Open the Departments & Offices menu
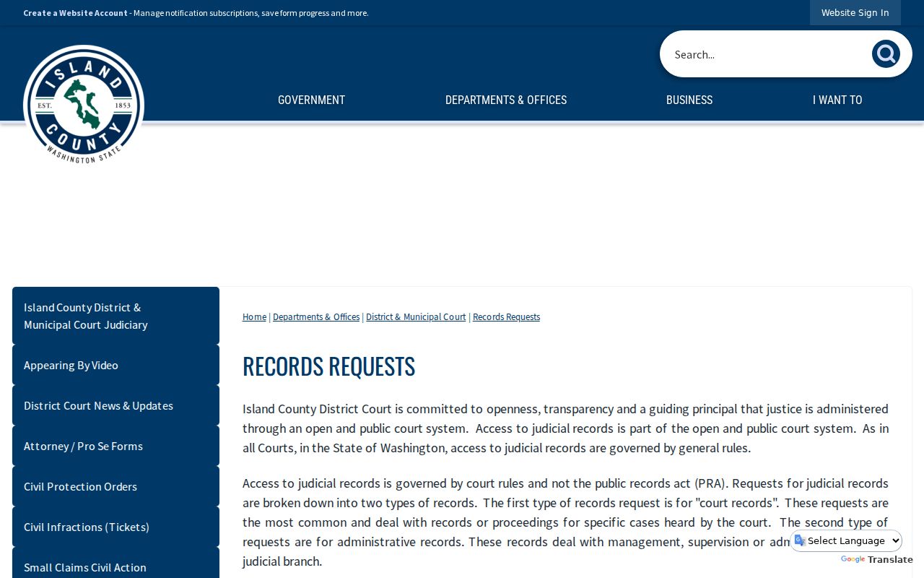This screenshot has width=924, height=578. pos(506,100)
